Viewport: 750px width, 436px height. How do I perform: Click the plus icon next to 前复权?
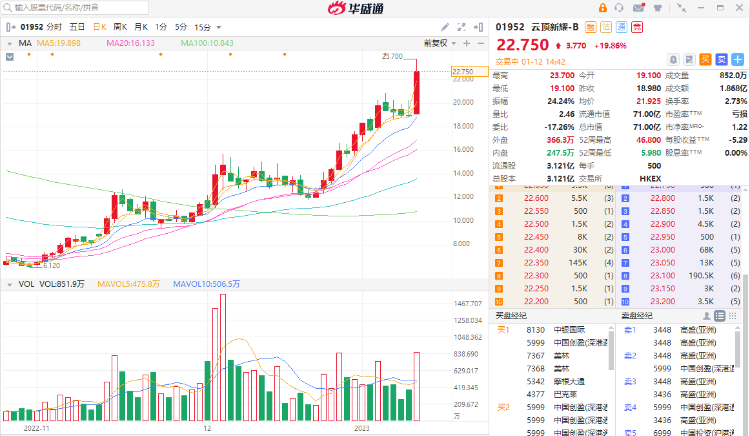467,44
